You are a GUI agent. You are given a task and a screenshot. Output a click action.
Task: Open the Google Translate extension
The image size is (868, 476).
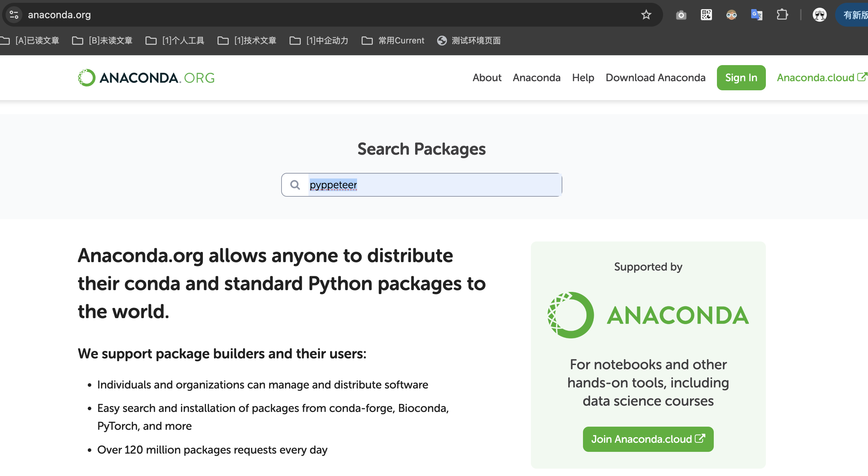tap(756, 15)
